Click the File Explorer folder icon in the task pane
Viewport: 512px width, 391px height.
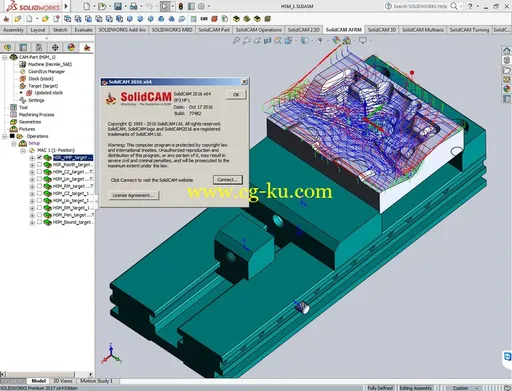506,70
